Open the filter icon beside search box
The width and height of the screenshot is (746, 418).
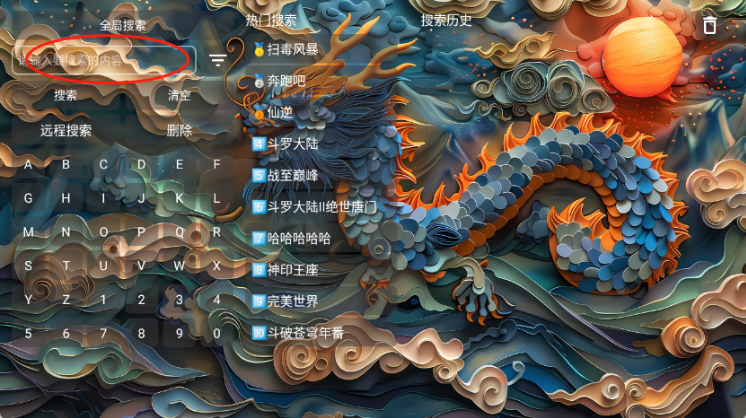tap(217, 60)
